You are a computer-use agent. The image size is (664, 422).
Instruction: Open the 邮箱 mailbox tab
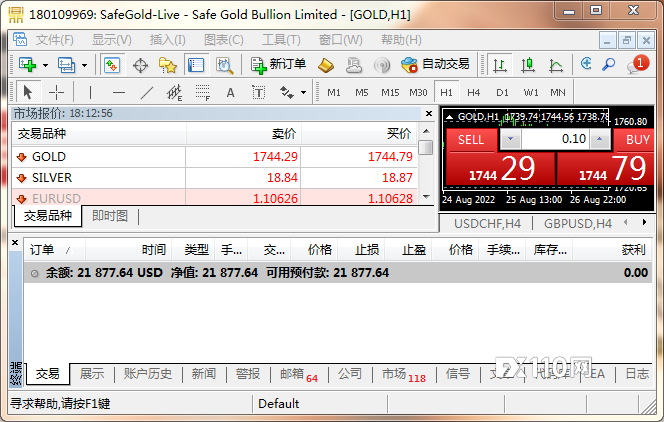tap(298, 375)
